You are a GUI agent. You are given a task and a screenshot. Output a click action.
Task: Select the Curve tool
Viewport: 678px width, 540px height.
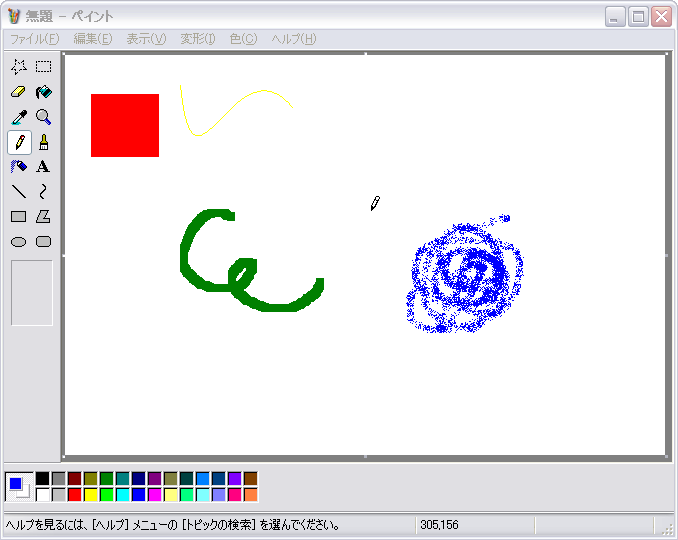43,192
